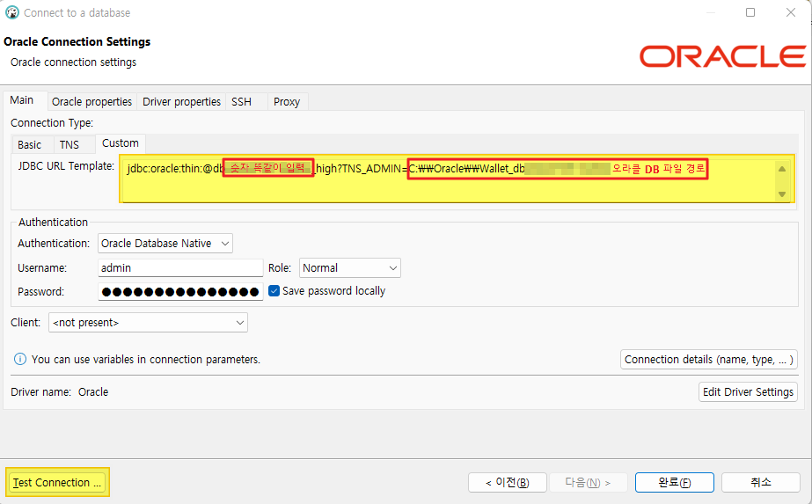
Task: Click the Connection details button
Action: (x=708, y=360)
